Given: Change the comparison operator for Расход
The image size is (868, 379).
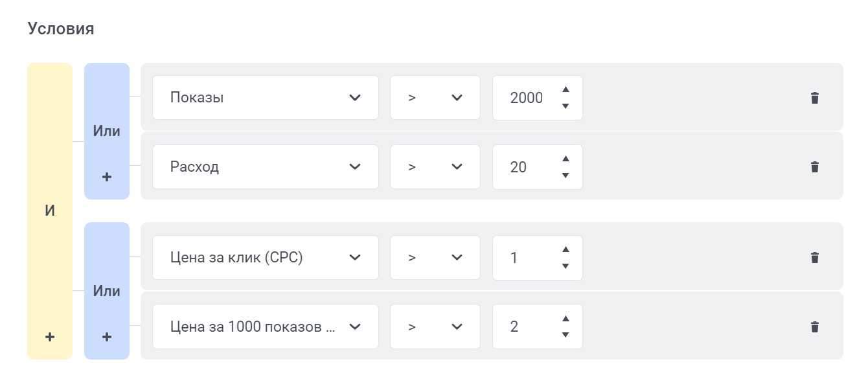Looking at the screenshot, I should coord(435,167).
